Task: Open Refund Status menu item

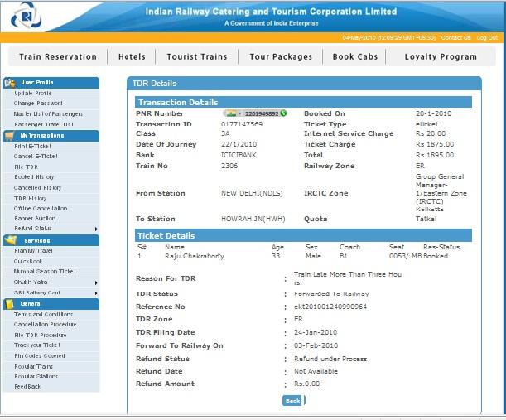Action: pos(33,229)
